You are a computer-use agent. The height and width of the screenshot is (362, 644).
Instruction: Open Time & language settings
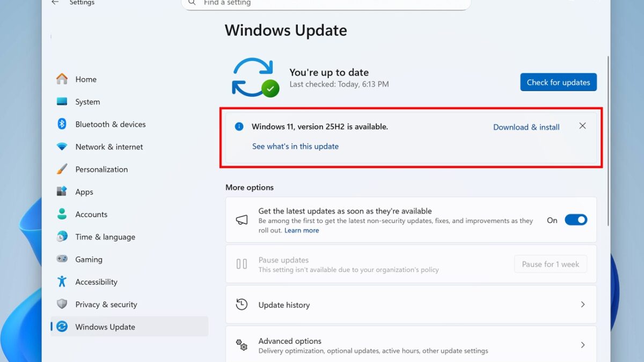pyautogui.click(x=105, y=237)
